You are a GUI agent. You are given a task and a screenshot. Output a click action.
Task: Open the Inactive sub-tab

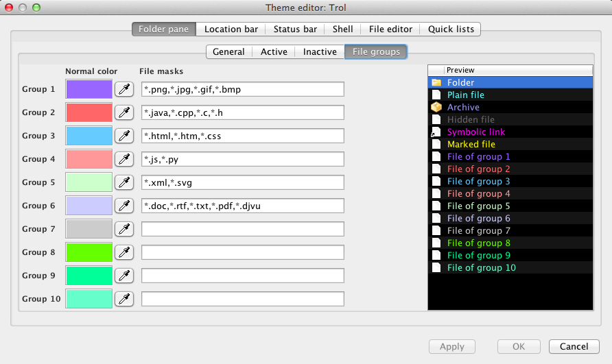(320, 52)
